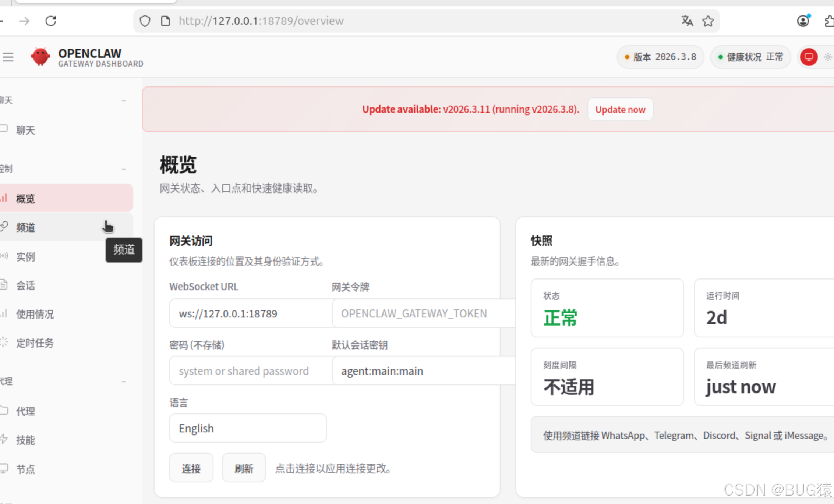Image resolution: width=834 pixels, height=504 pixels.
Task: Click the red monitor theme icon
Action: coord(809,57)
